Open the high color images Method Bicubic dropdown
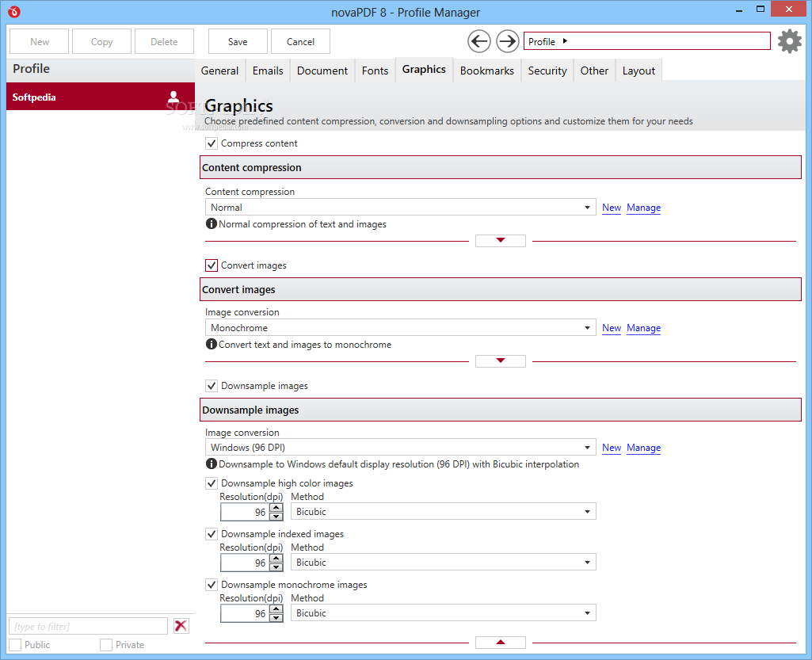This screenshot has width=812, height=660. click(444, 512)
